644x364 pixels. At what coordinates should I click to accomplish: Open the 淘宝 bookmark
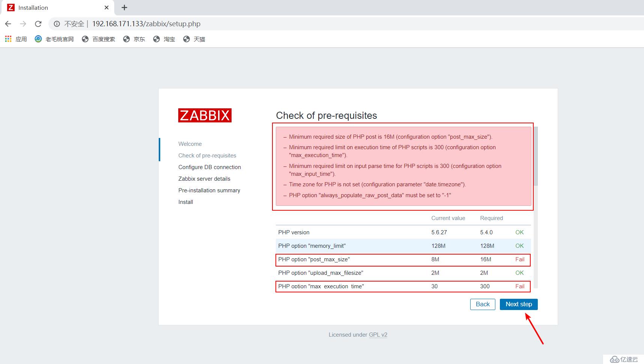point(164,39)
